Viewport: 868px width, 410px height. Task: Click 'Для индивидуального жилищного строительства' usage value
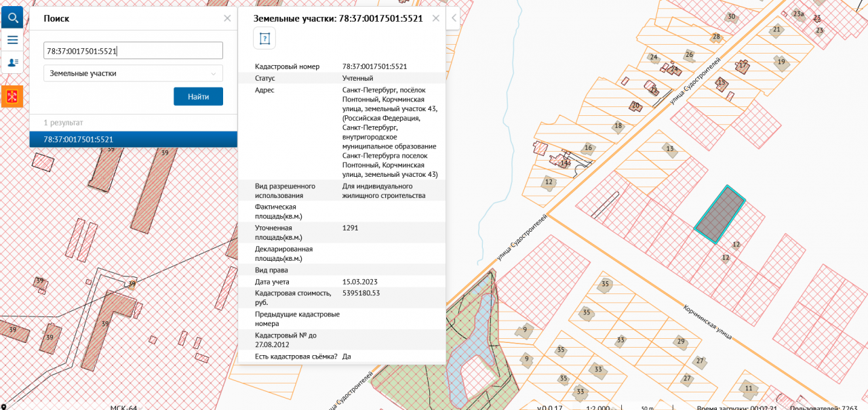pyautogui.click(x=384, y=190)
